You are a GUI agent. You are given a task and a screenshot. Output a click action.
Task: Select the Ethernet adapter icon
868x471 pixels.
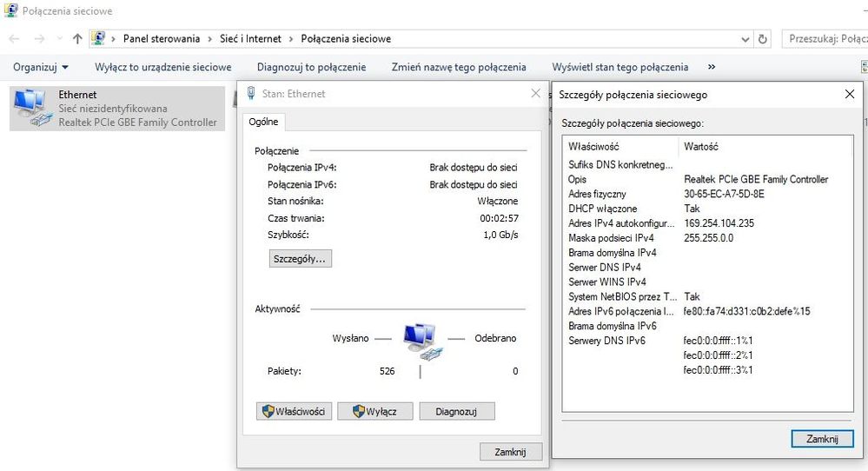33,108
